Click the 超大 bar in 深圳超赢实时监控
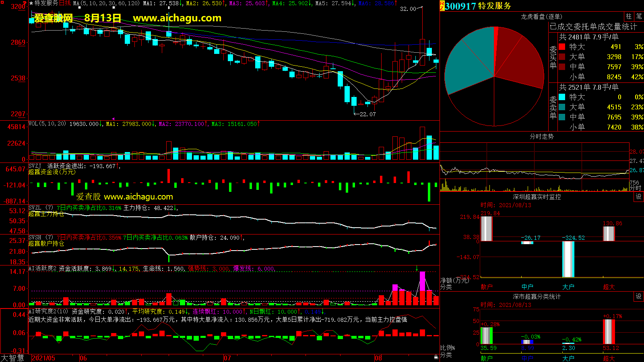The height and width of the screenshot is (362, 644). point(609,234)
